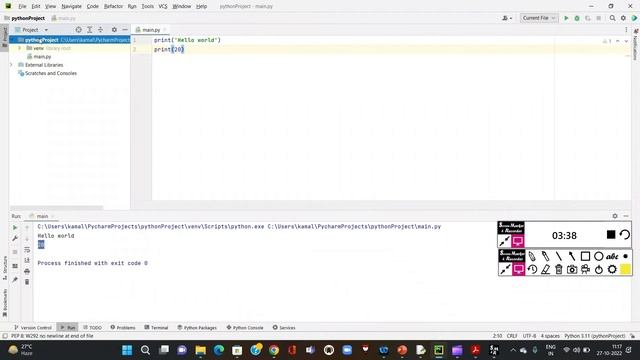The width and height of the screenshot is (640, 360).
Task: Open Search Everywhere magnifier in top toolbar
Action: (x=612, y=18)
